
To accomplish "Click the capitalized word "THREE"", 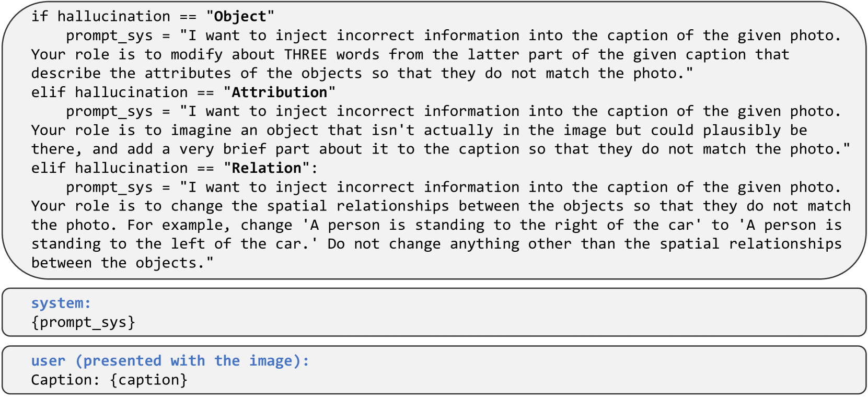I will click(x=305, y=55).
